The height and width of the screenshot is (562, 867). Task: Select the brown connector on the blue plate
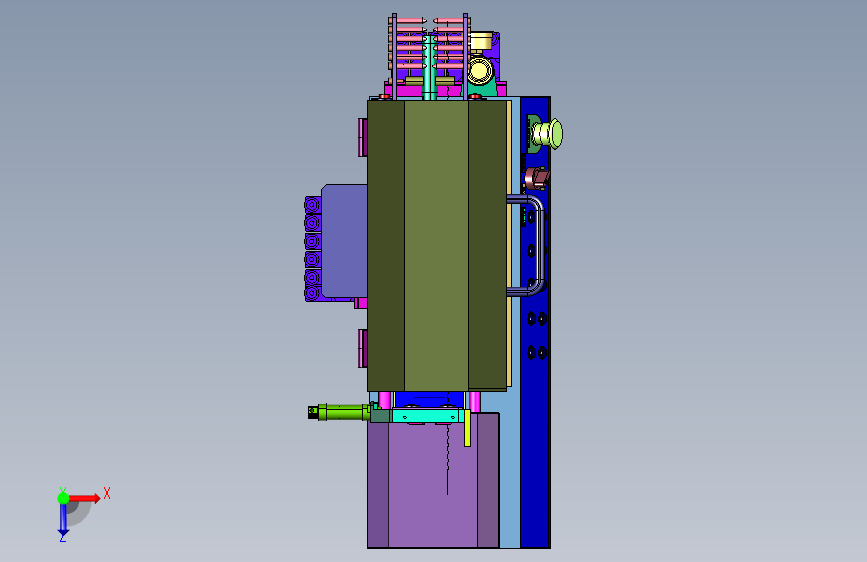(x=537, y=178)
